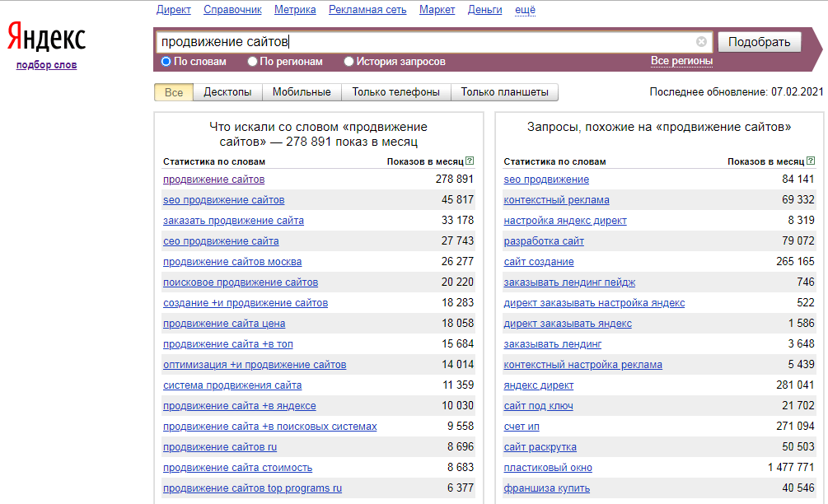The width and height of the screenshot is (828, 504).
Task: Expand the "ещё" menu in the top navigation
Action: pyautogui.click(x=525, y=10)
